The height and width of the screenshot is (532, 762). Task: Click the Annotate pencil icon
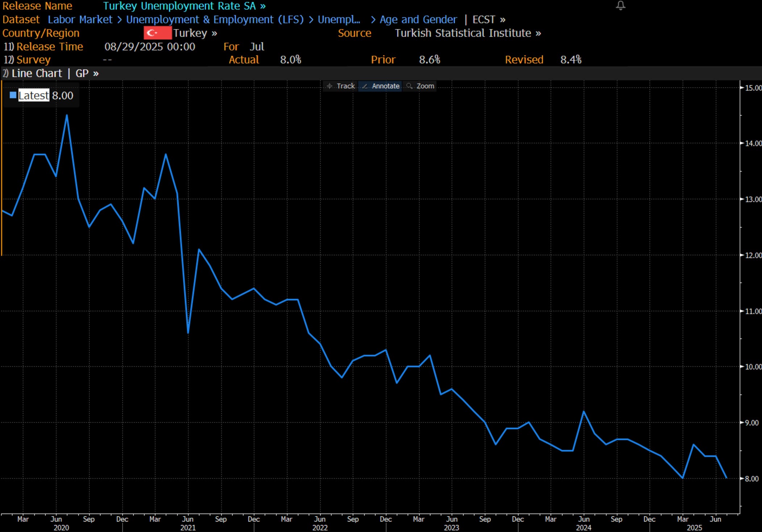tap(365, 86)
